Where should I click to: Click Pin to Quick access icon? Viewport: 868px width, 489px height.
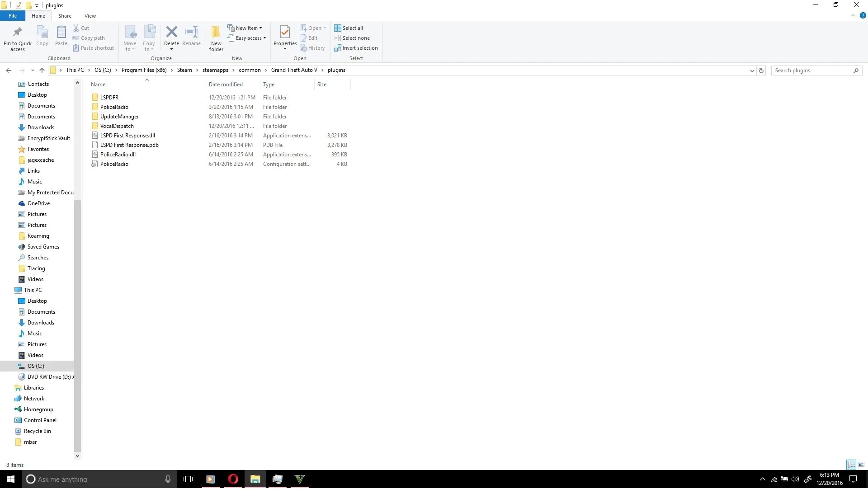click(x=18, y=32)
